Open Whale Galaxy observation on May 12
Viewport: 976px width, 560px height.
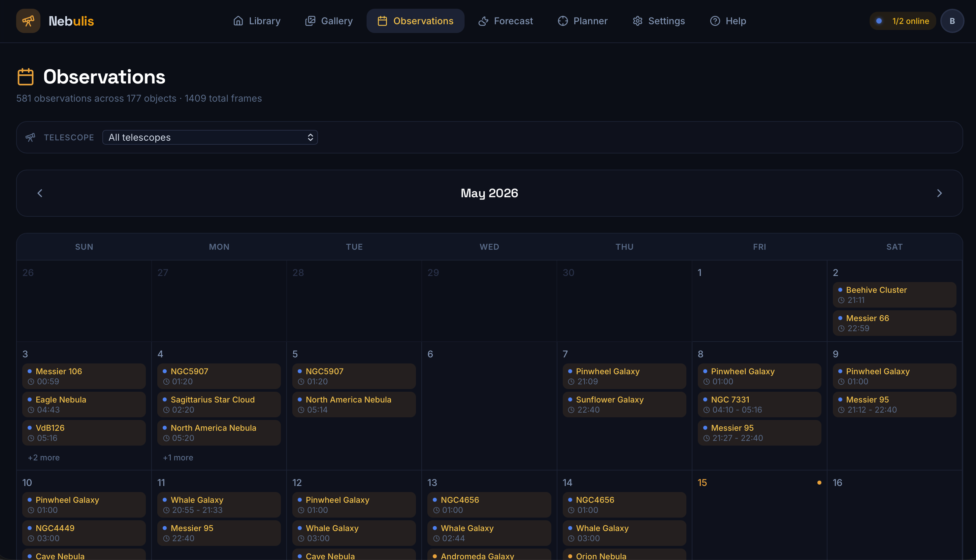pyautogui.click(x=354, y=533)
